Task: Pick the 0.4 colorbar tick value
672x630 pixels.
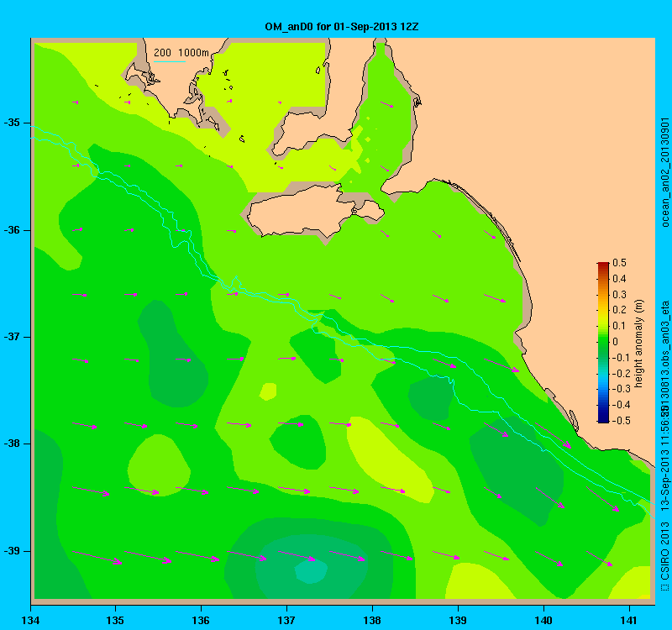Action: click(619, 279)
